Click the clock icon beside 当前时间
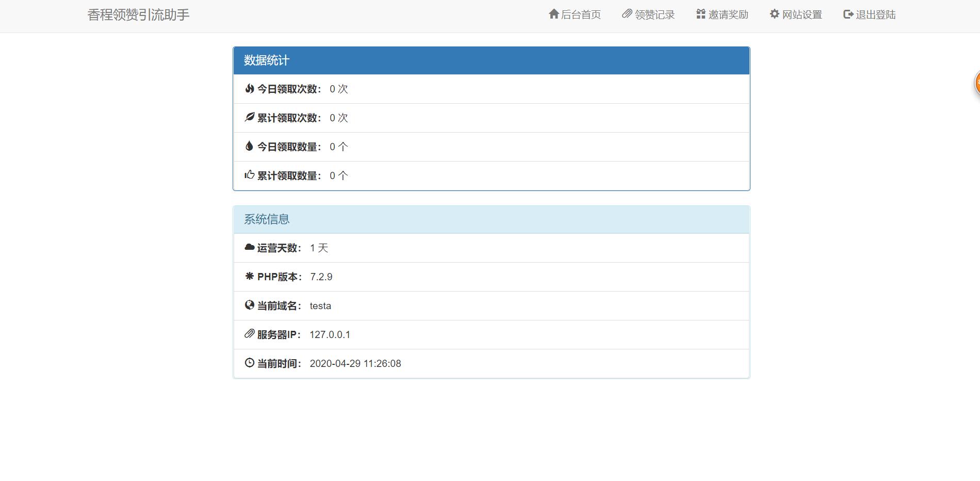 pos(249,362)
